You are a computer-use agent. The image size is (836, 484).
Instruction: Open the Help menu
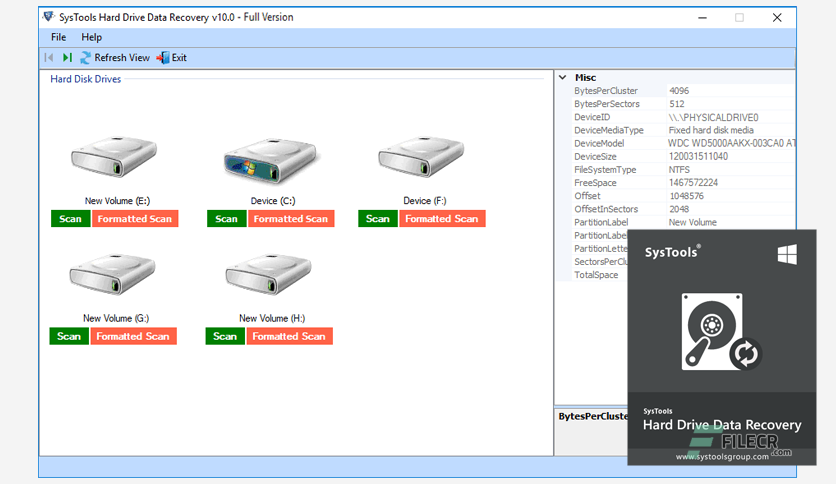click(x=92, y=37)
